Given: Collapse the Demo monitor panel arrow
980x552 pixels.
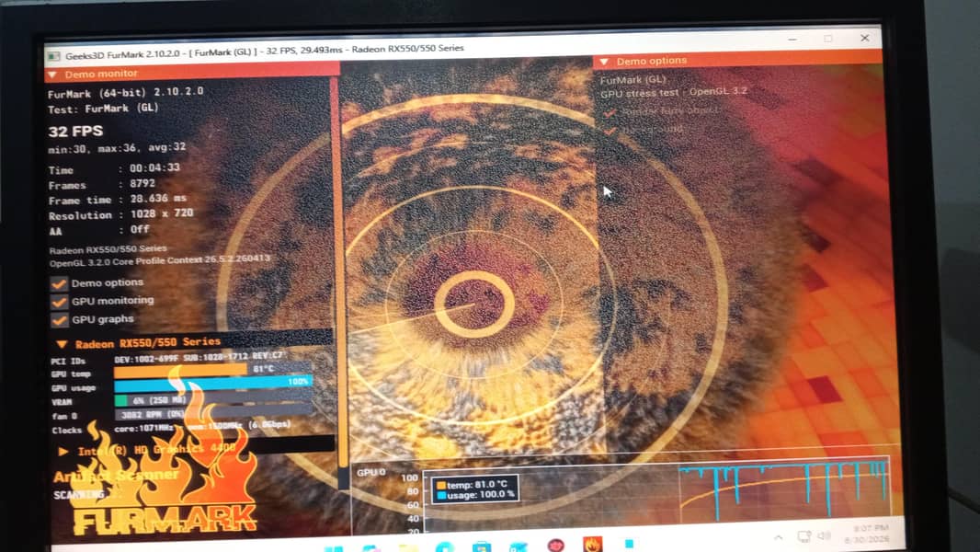Looking at the screenshot, I should [52, 75].
